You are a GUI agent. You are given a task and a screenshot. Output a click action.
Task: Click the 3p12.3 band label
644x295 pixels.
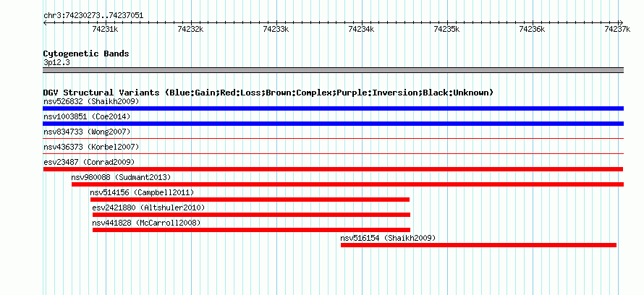coord(56,62)
